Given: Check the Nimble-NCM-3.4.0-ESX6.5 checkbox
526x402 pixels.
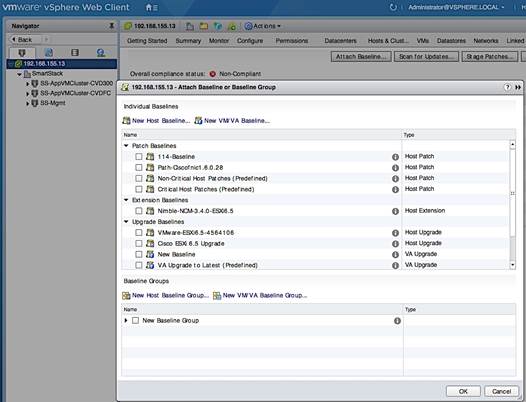Looking at the screenshot, I should pyautogui.click(x=139, y=211).
